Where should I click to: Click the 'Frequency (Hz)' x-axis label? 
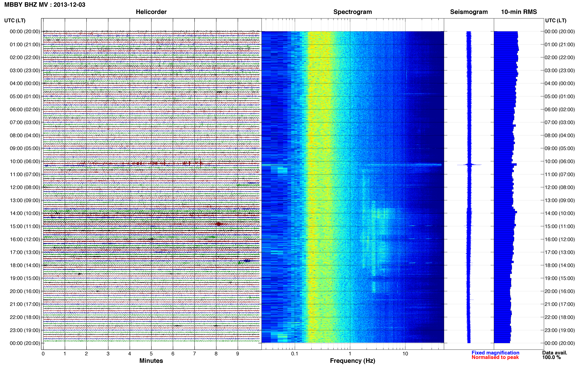(x=352, y=361)
